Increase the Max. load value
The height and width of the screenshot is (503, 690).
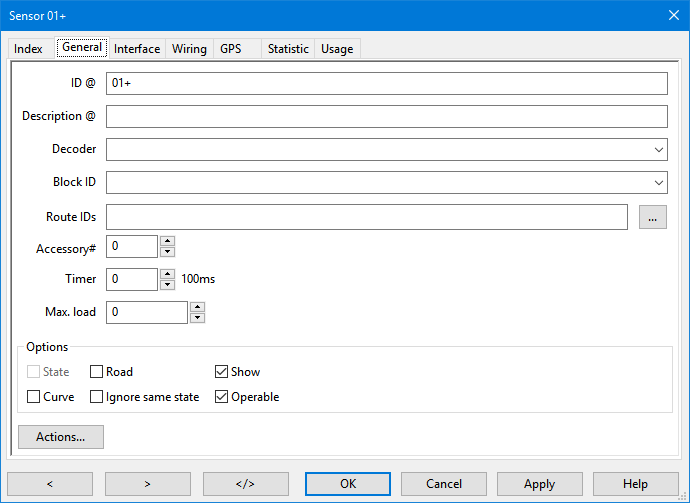[197, 307]
